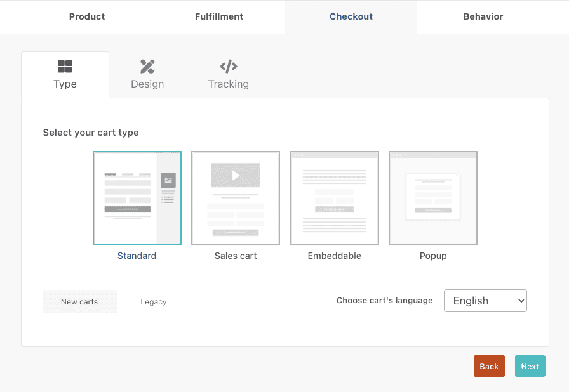Select the Sales cart video-style preview icon

235,198
